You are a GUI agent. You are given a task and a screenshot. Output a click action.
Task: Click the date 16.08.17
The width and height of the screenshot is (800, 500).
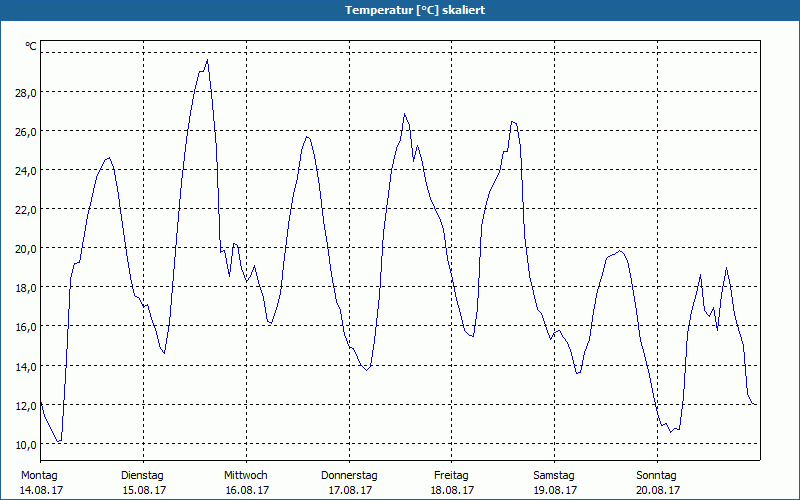(x=247, y=490)
